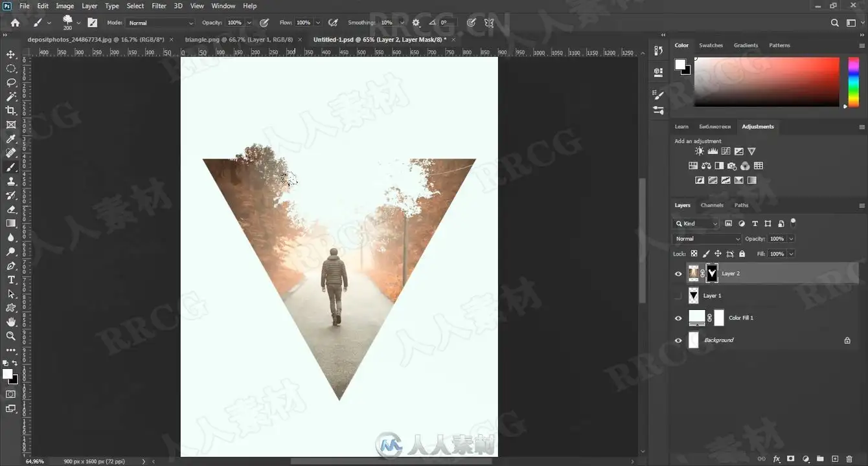
Task: Click the Color panel foreground swatch
Action: 680,64
